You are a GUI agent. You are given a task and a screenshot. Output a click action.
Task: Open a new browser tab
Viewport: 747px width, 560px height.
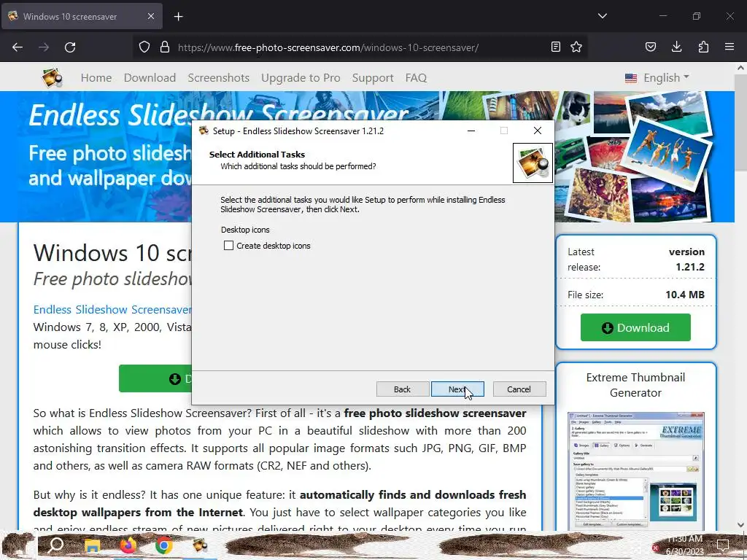click(x=178, y=17)
